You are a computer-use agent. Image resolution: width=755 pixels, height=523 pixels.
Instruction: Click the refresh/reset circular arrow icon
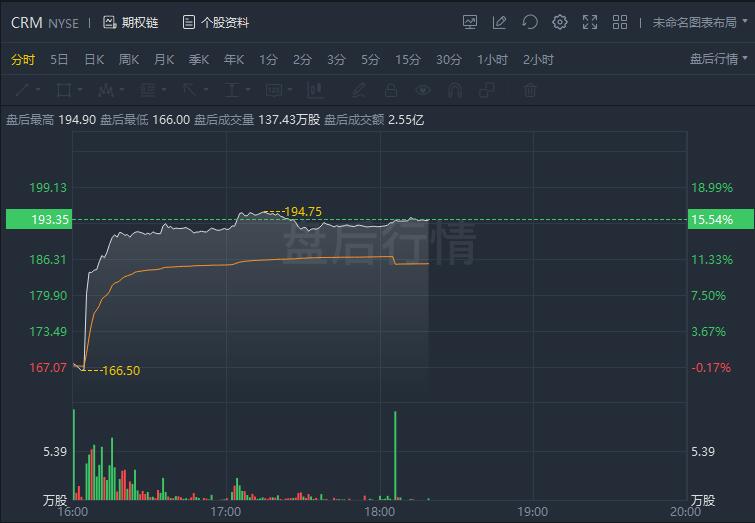530,22
